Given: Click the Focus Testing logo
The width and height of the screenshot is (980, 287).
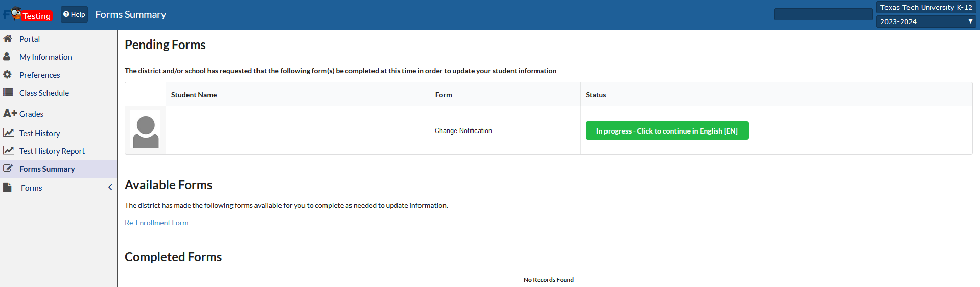Looking at the screenshot, I should (28, 14).
